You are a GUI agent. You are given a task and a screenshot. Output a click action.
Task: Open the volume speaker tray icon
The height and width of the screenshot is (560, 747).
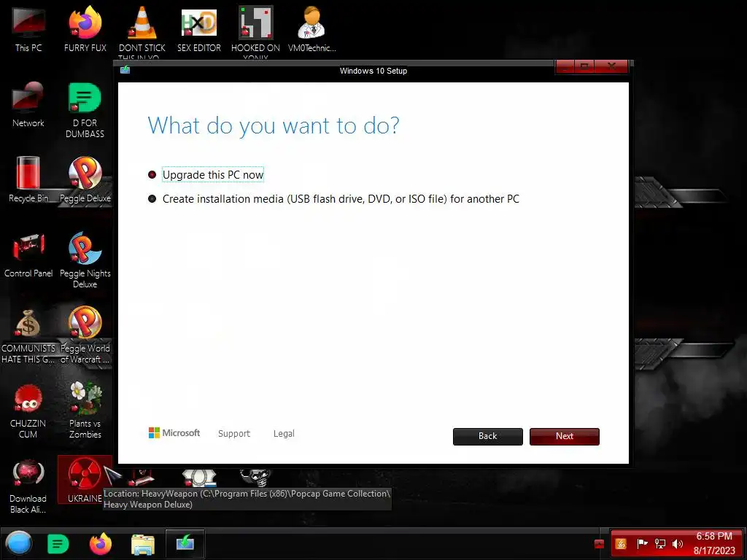(x=677, y=543)
